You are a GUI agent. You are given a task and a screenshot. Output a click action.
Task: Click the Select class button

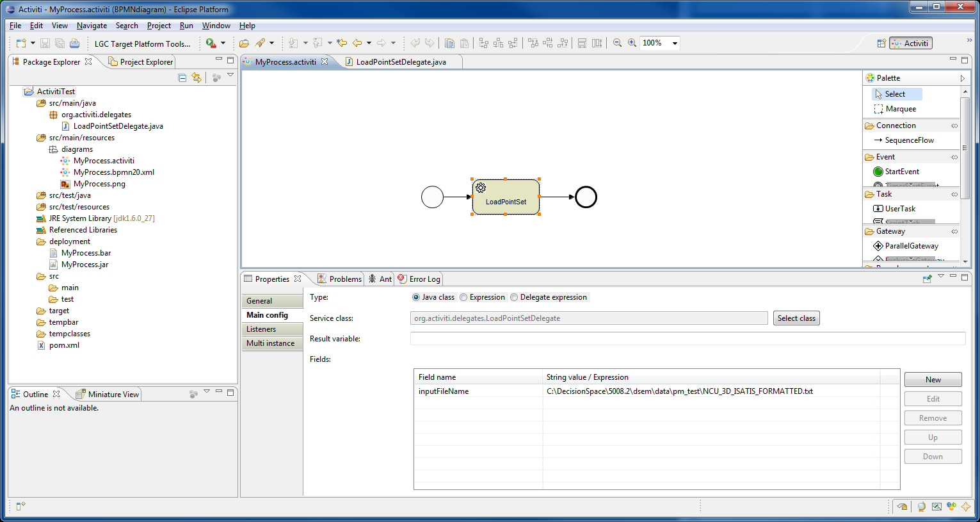(796, 318)
